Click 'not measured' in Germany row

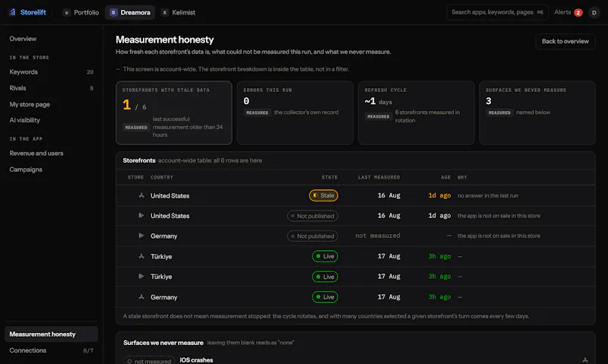[378, 236]
